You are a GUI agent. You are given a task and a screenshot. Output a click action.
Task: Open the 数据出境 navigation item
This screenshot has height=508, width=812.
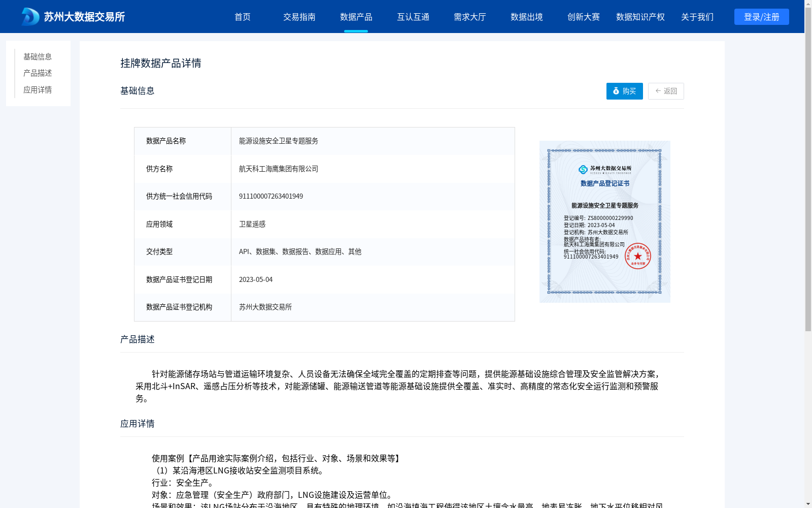tap(527, 17)
